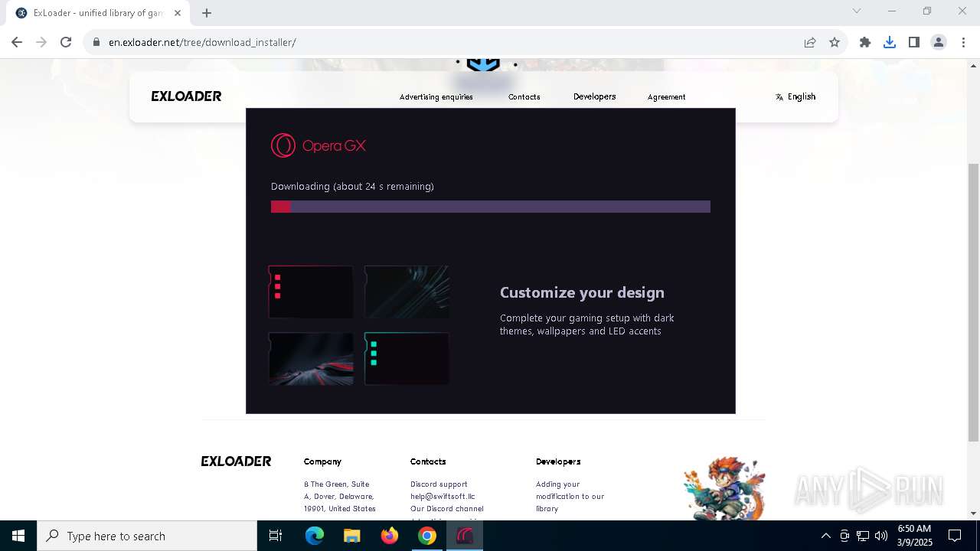The height and width of the screenshot is (551, 980).
Task: Open Advertising enquiries menu item
Action: (436, 97)
